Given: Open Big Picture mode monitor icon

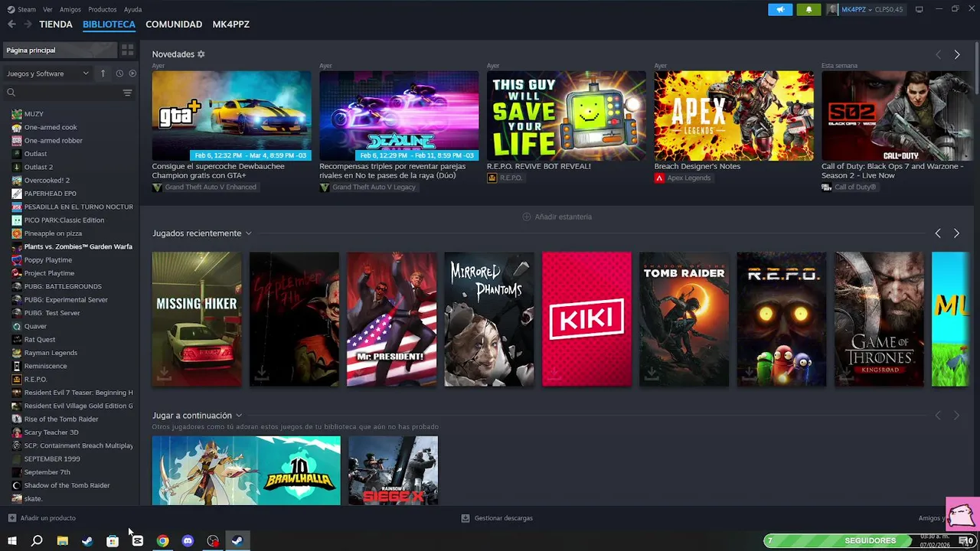Looking at the screenshot, I should click(x=919, y=9).
